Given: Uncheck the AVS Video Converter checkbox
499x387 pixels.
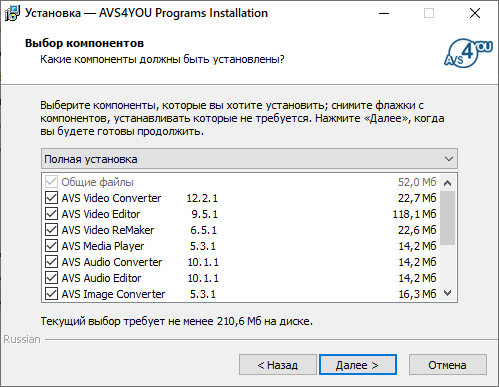Looking at the screenshot, I should 51,198.
